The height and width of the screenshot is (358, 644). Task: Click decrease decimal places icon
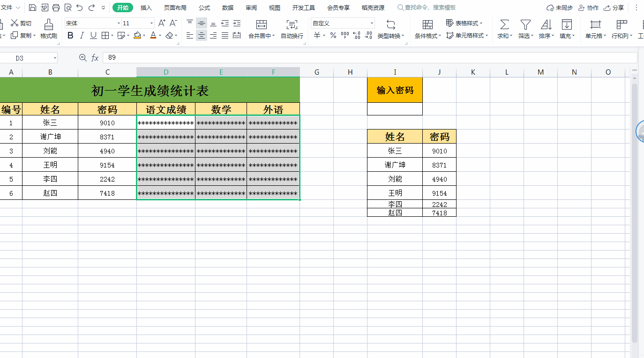click(x=368, y=35)
